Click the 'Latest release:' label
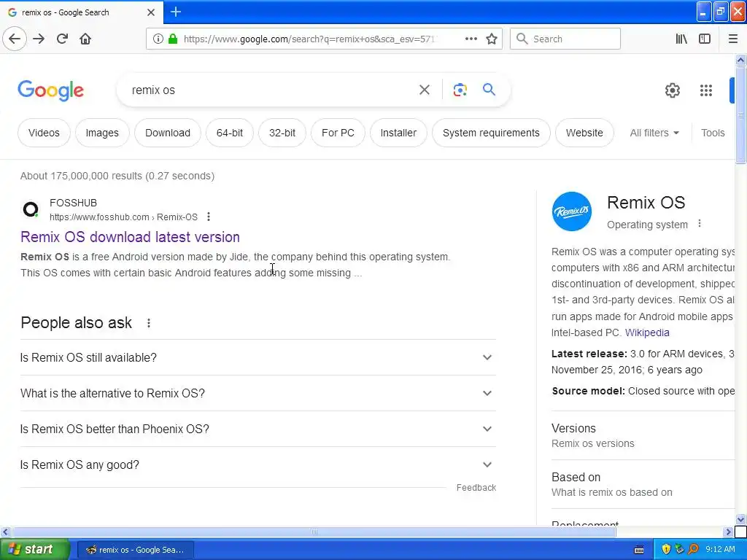747x560 pixels. [589, 354]
